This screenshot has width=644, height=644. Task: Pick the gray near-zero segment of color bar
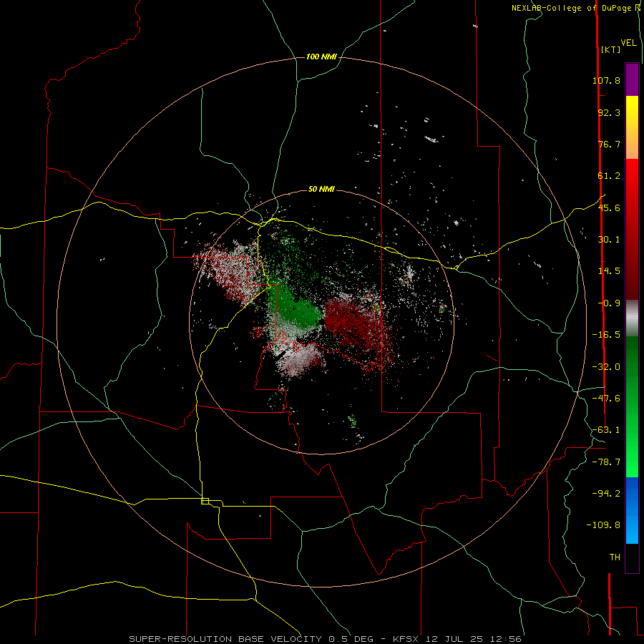click(632, 318)
